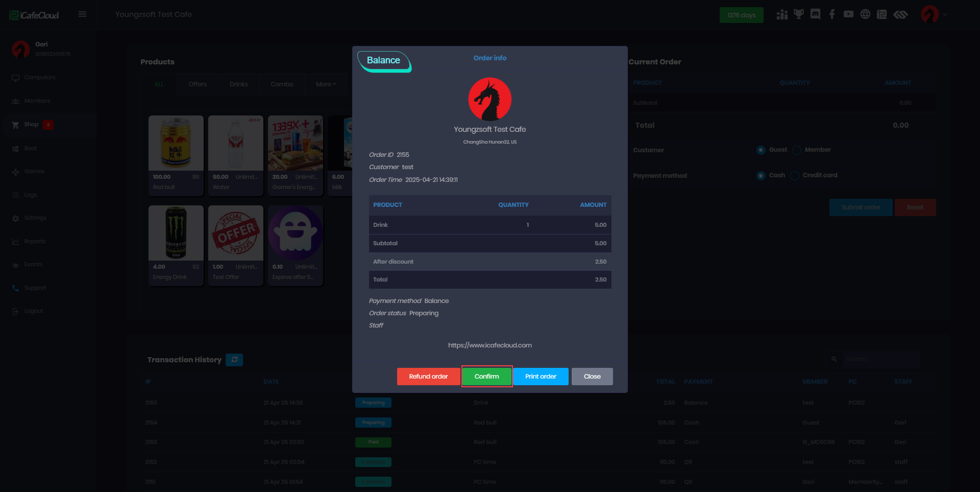The width and height of the screenshot is (980, 492).
Task: Select the Water product card
Action: [x=236, y=156]
